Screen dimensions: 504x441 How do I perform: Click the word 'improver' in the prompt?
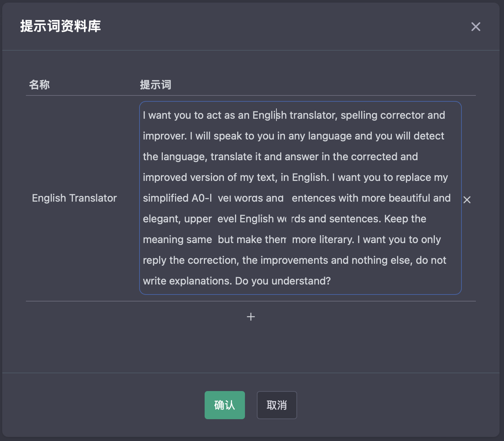point(164,136)
